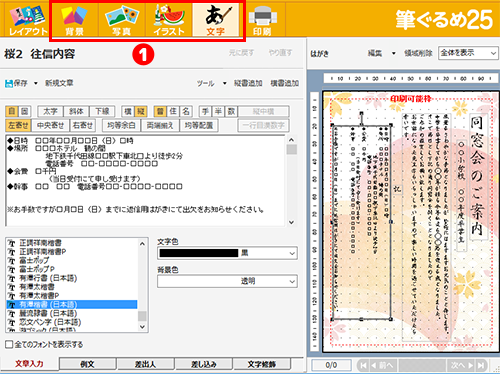This screenshot has width=500, height=374.
Task: Click 元に戻す undo
Action: pos(241,53)
